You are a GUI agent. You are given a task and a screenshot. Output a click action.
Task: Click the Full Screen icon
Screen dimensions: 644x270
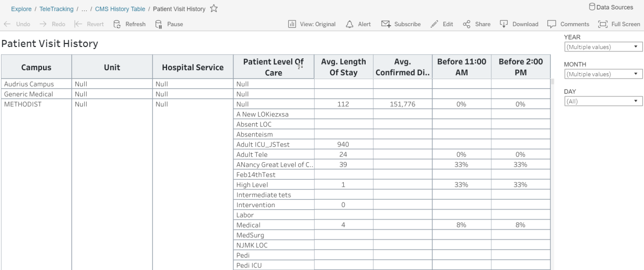603,24
